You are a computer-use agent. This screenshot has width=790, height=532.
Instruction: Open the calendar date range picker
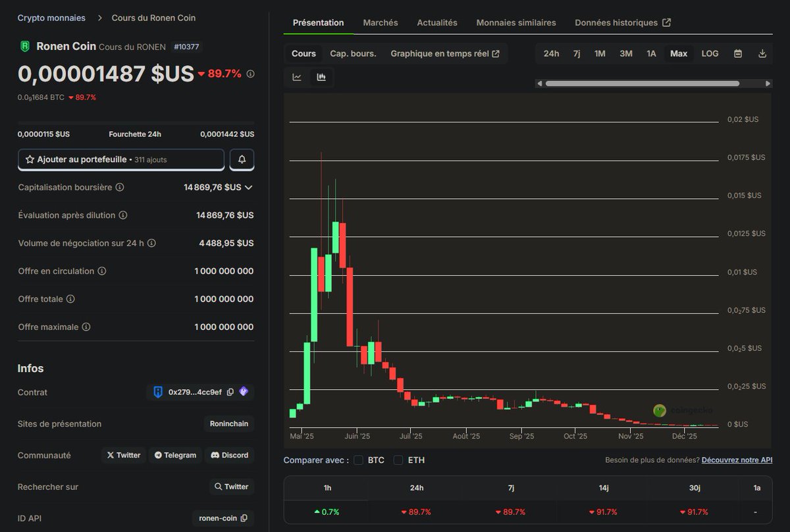click(x=738, y=53)
